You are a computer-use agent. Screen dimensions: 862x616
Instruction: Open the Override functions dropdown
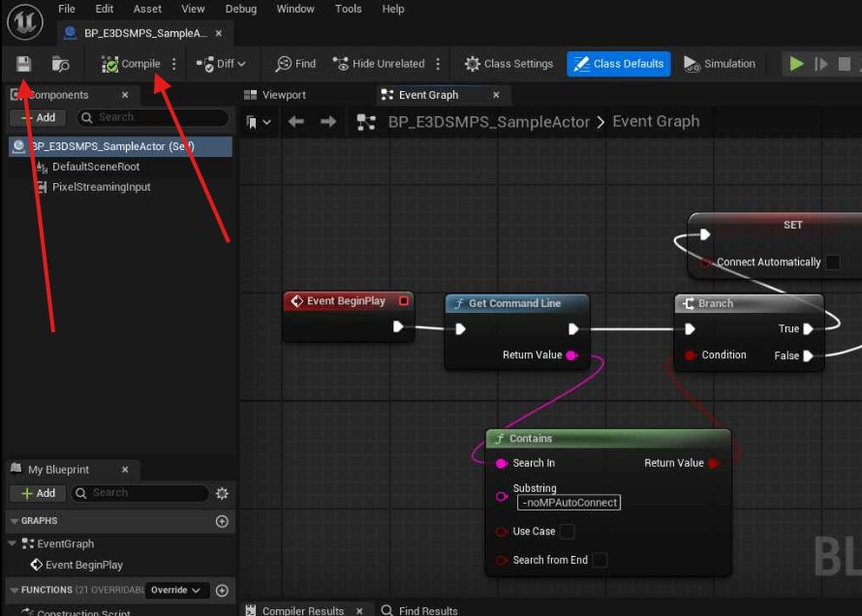click(179, 590)
